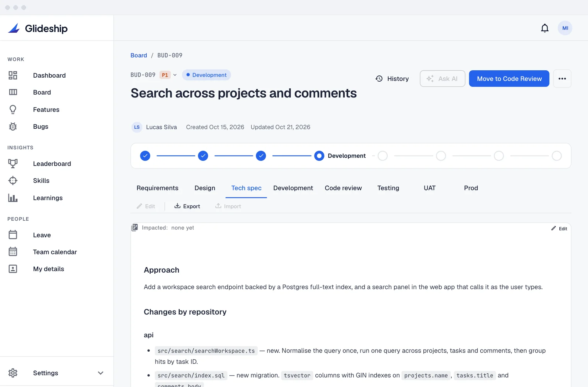
Task: Click Move to Code Review button
Action: point(509,79)
